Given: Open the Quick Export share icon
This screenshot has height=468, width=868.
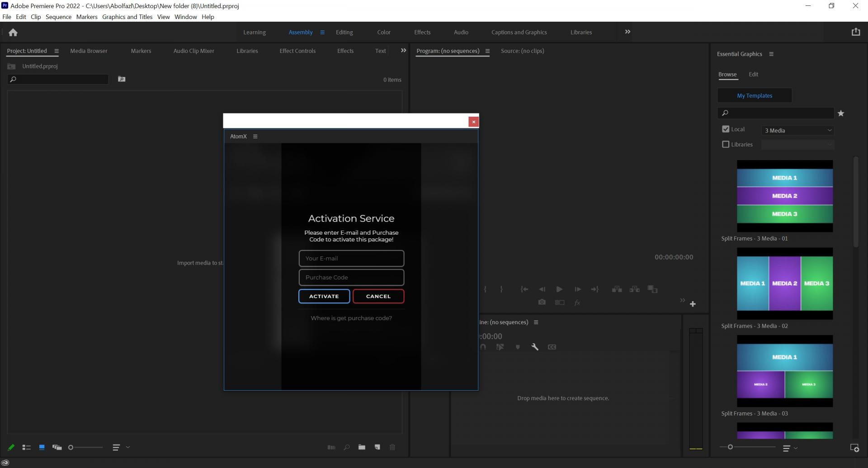Looking at the screenshot, I should pyautogui.click(x=855, y=32).
